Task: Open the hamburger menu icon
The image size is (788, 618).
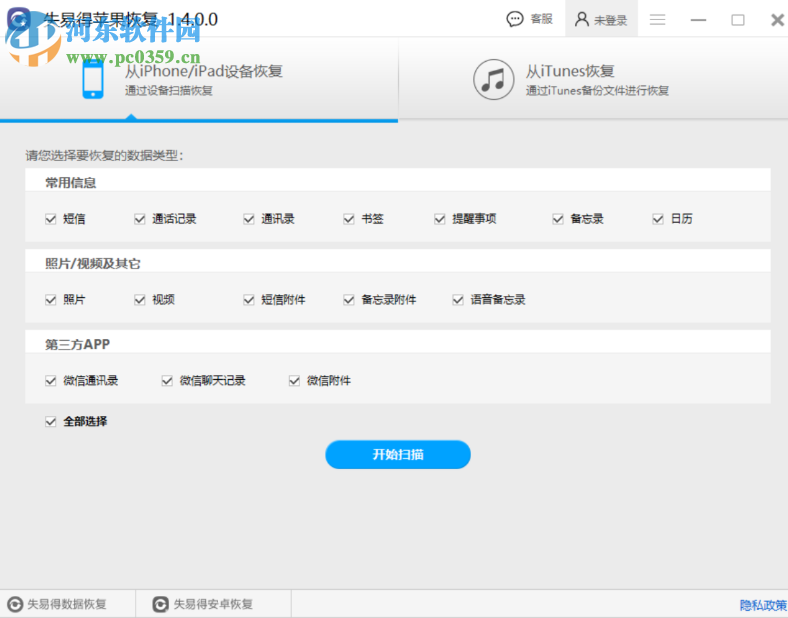Action: [x=657, y=20]
